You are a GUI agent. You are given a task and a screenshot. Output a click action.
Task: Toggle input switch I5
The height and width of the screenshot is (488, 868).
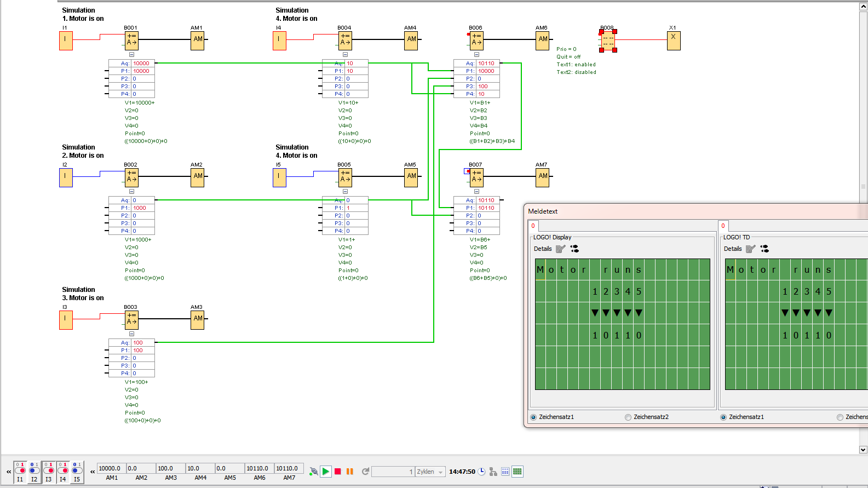[x=77, y=470]
